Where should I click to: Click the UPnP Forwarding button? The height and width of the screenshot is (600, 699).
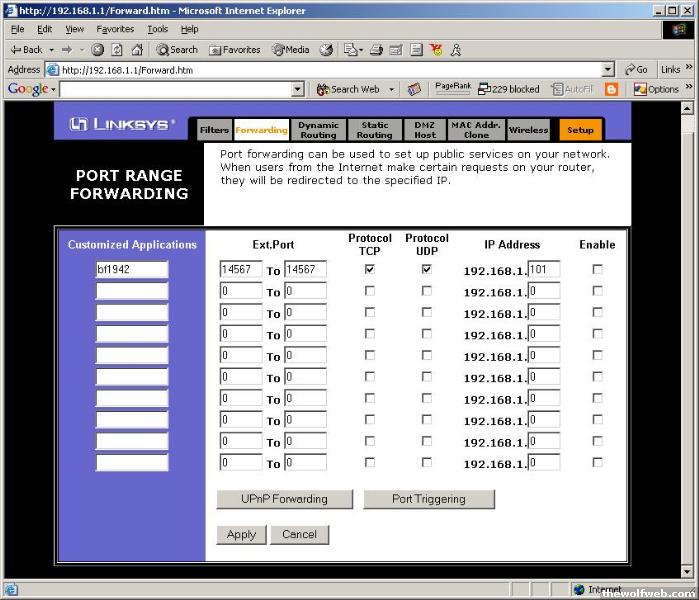click(x=284, y=499)
